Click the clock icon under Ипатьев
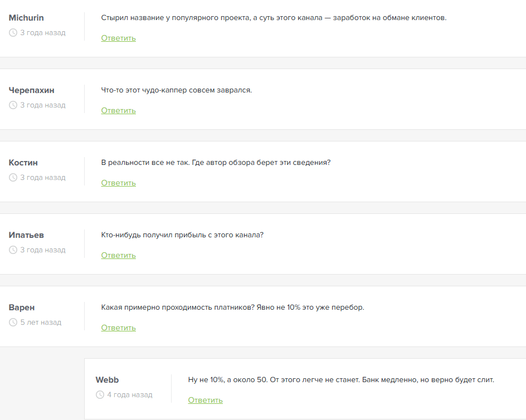The width and height of the screenshot is (526, 420). [13, 250]
